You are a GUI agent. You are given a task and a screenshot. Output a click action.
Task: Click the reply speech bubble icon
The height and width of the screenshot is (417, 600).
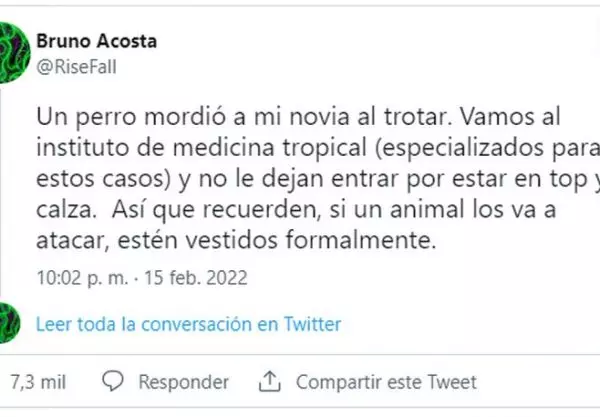(115, 381)
